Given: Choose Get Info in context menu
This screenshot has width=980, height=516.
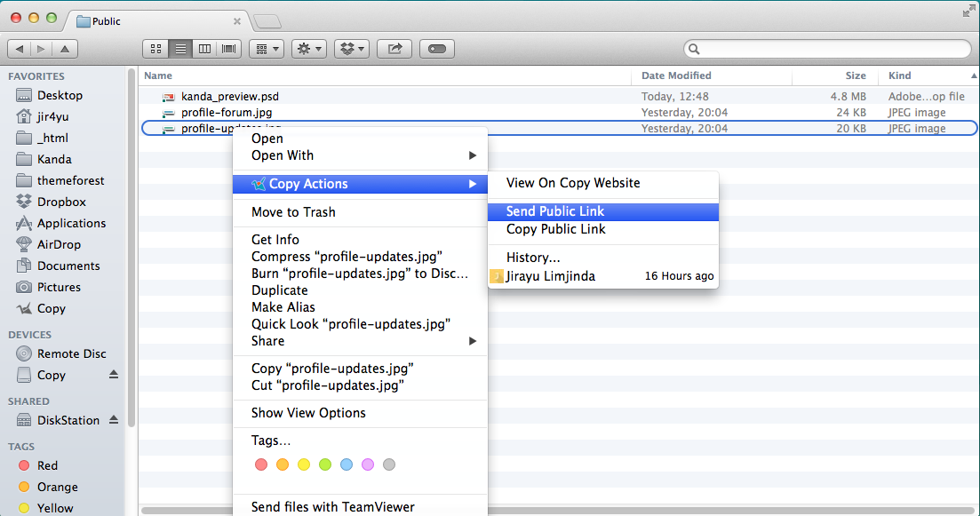Looking at the screenshot, I should (x=360, y=240).
